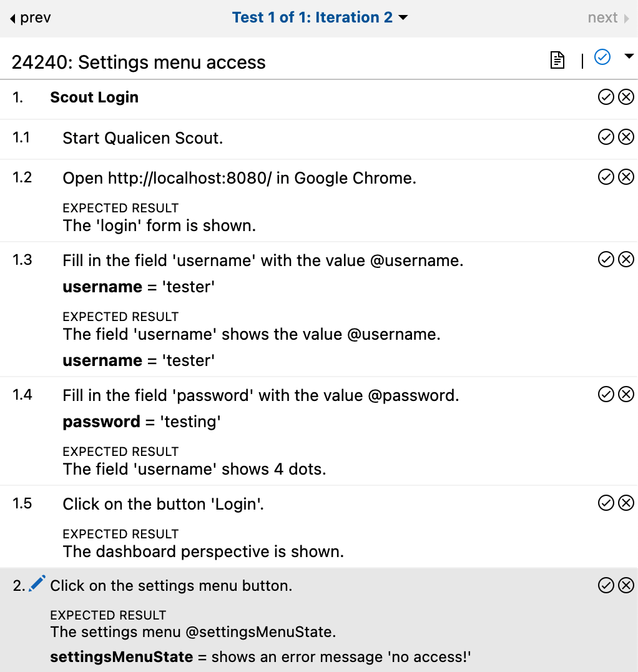Toggle pass verdict on step 1.5

click(x=606, y=503)
